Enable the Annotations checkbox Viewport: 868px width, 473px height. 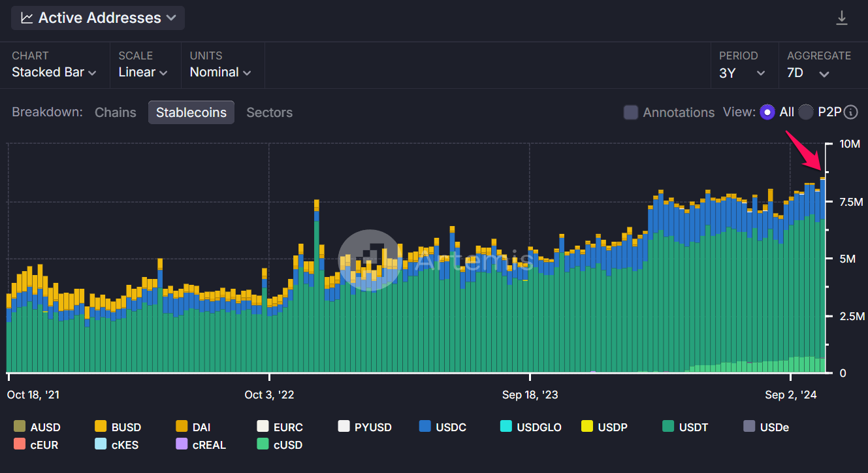[x=630, y=112]
